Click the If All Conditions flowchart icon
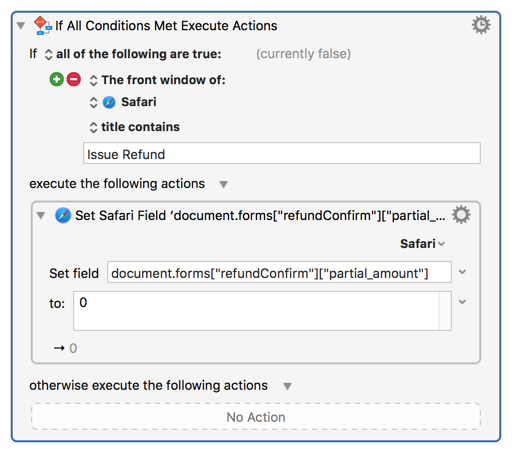 [43, 25]
